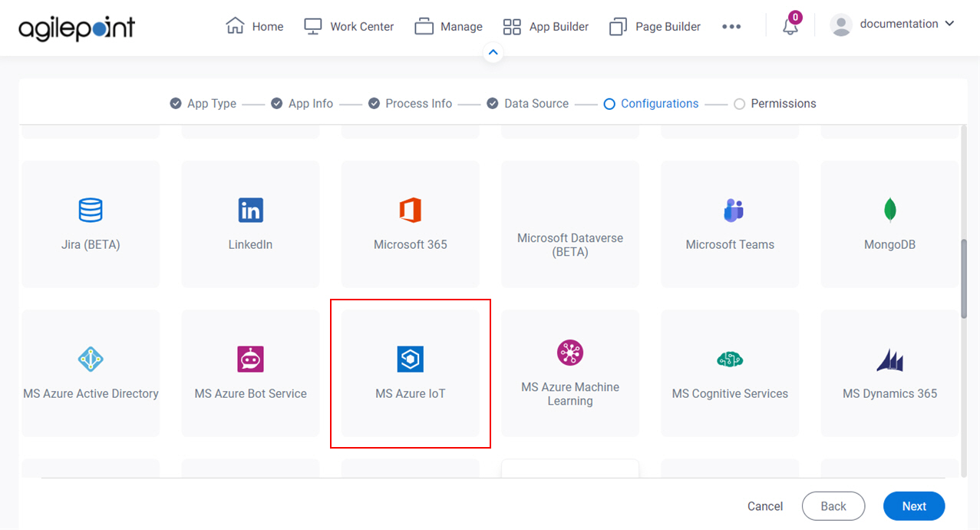Go to the Process Info step
This screenshot has height=530, width=980.
410,104
